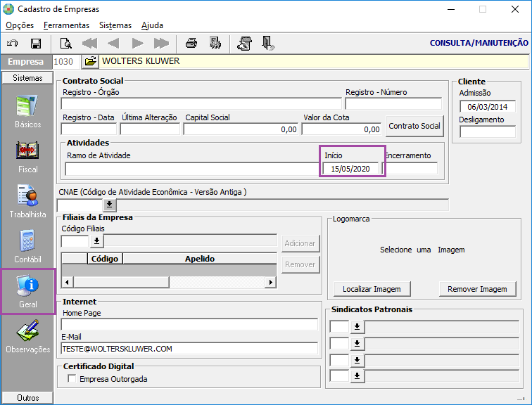Focus the Registro - Data field
The image size is (532, 405).
tap(89, 129)
